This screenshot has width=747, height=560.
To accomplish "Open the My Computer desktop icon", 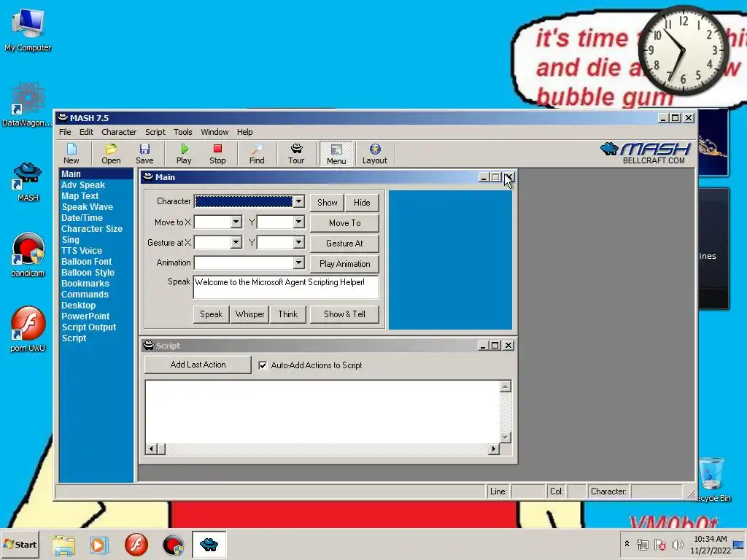I will (28, 30).
